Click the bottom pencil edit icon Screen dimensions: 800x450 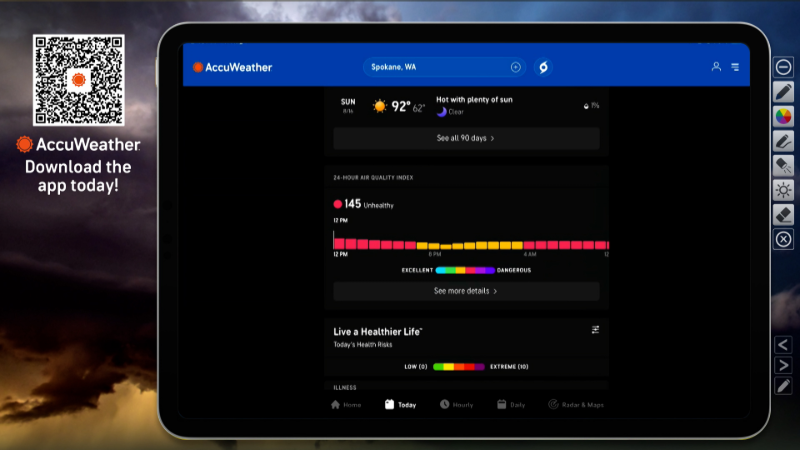(x=783, y=386)
